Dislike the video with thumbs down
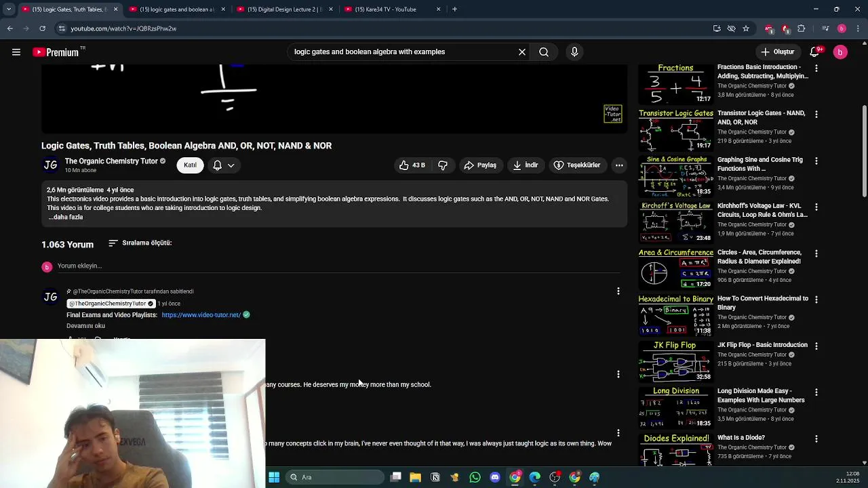This screenshot has width=868, height=488. point(443,165)
